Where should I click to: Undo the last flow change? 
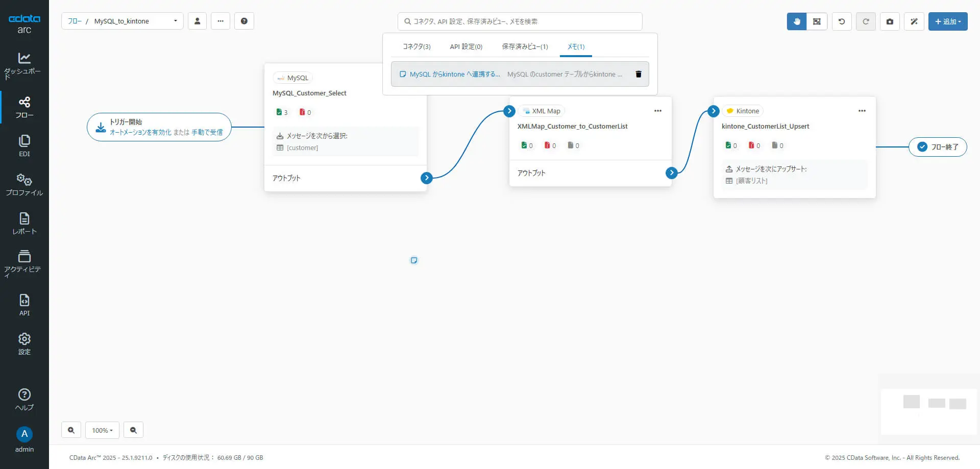point(842,21)
